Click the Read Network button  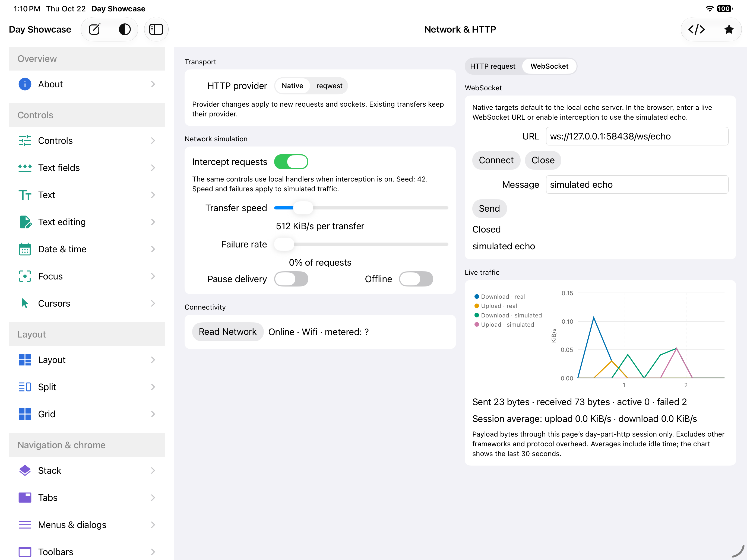coord(228,332)
